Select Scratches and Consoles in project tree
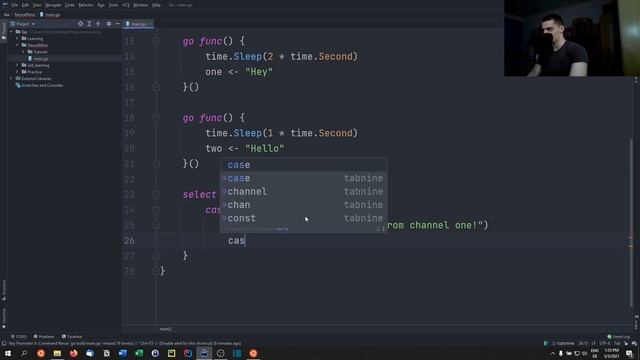This screenshot has height=360, width=640. coord(39,85)
